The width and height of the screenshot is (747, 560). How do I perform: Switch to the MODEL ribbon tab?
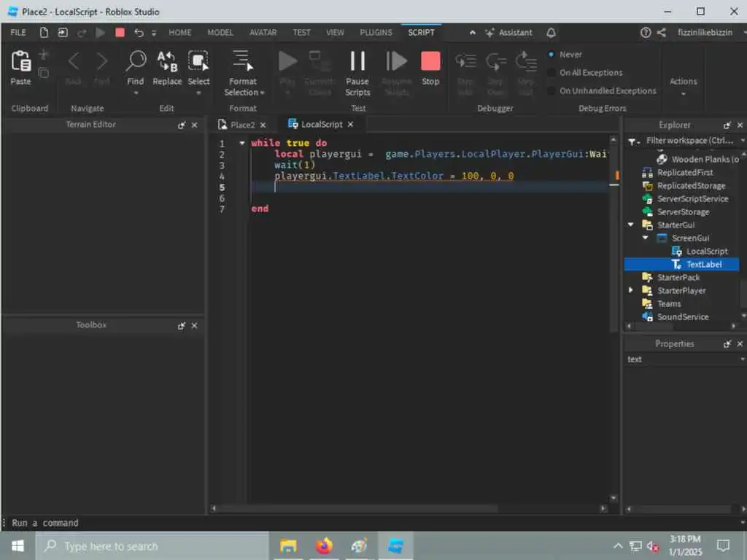pyautogui.click(x=220, y=32)
